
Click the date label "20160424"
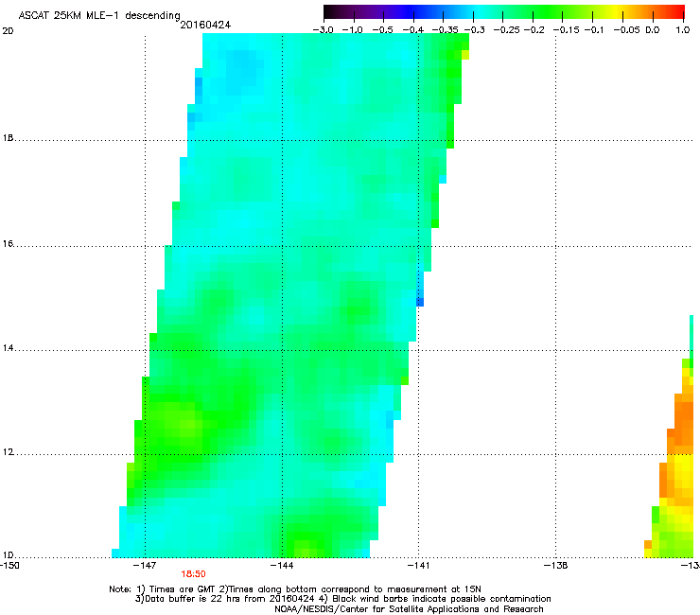(205, 25)
